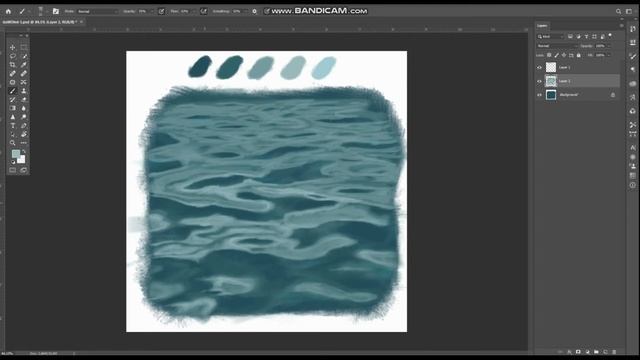Select the Gradient tool
The height and width of the screenshot is (360, 640).
tap(13, 108)
